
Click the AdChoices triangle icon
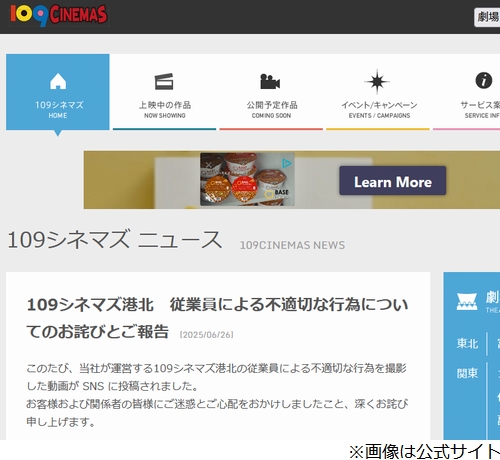[287, 163]
